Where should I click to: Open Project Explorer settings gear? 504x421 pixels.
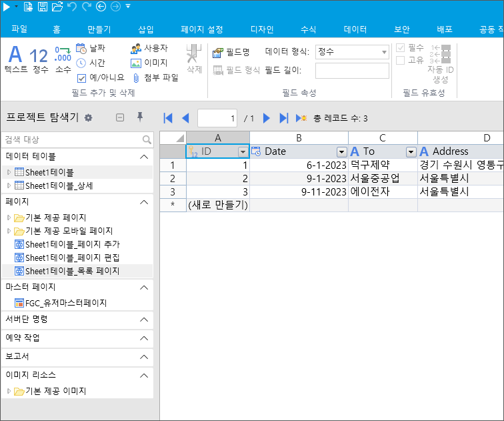click(88, 118)
